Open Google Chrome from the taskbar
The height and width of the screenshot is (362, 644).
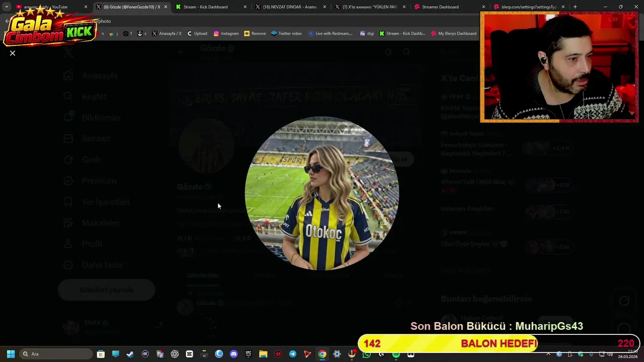[322, 354]
